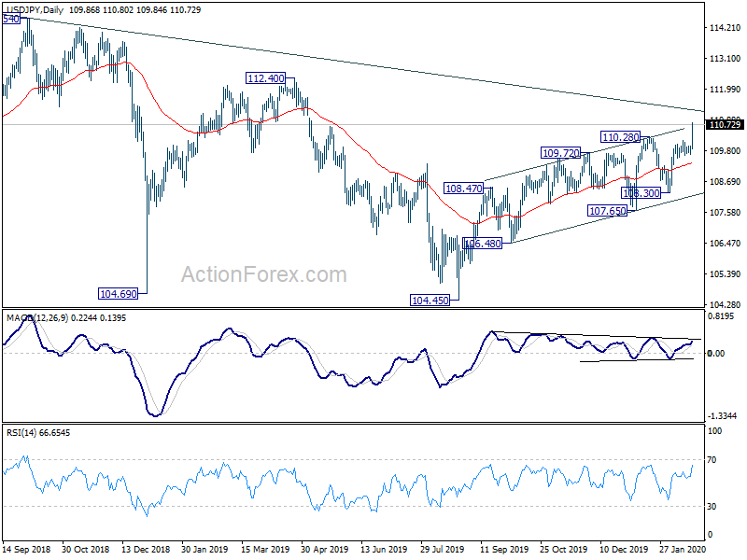The image size is (747, 560).
Task: Click the 29 Jul 2019 date label
Action: click(443, 550)
